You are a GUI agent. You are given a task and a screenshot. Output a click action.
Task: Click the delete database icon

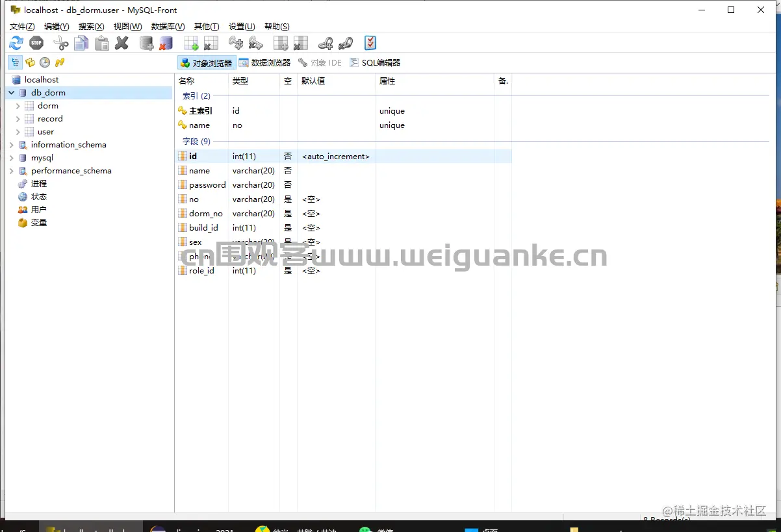coord(166,44)
